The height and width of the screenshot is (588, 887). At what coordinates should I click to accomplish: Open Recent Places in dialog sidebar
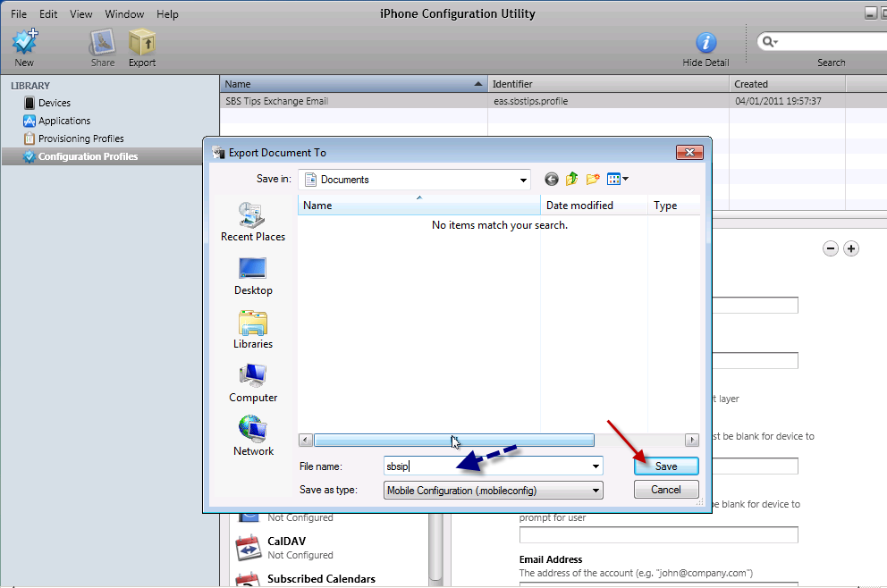[252, 221]
